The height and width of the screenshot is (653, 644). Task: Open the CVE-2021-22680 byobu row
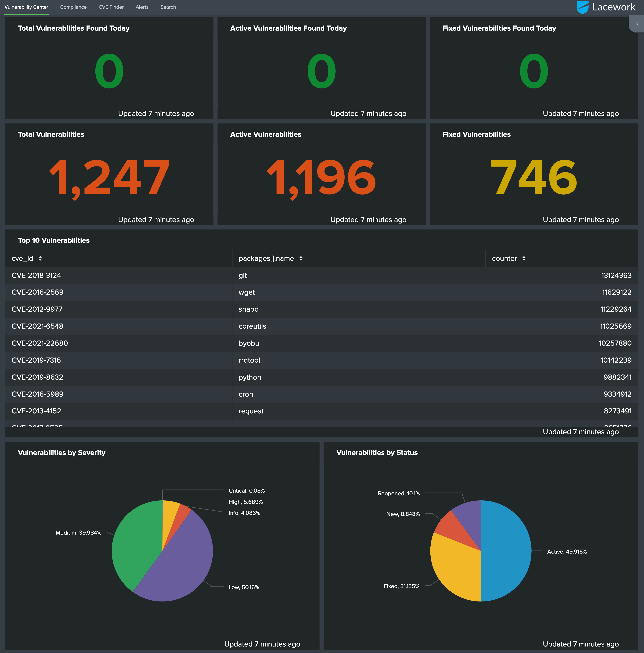[x=40, y=343]
